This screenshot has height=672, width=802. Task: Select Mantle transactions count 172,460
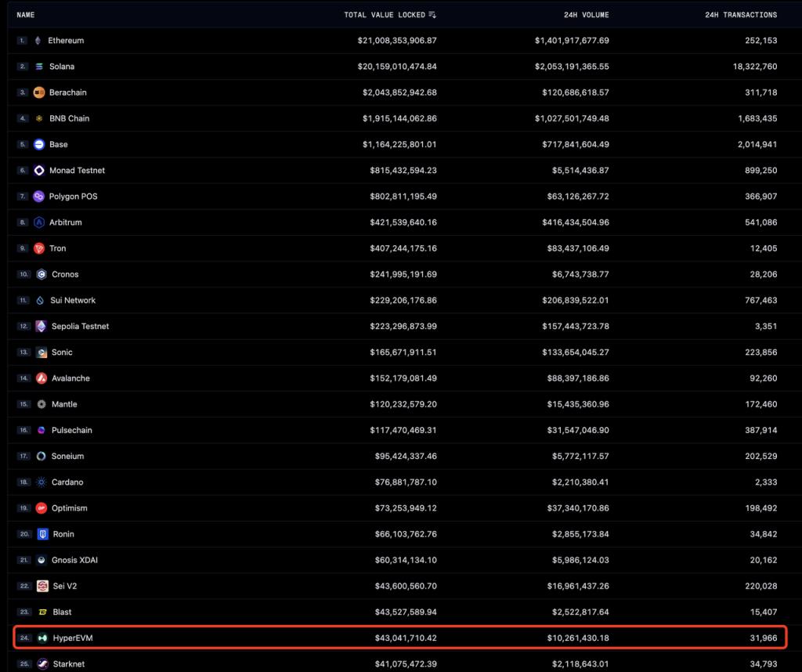coord(761,404)
